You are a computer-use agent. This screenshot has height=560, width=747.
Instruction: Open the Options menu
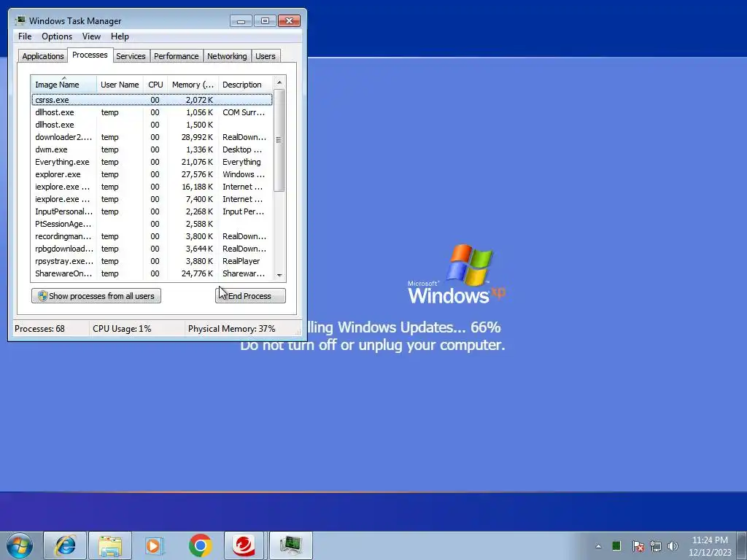point(57,36)
